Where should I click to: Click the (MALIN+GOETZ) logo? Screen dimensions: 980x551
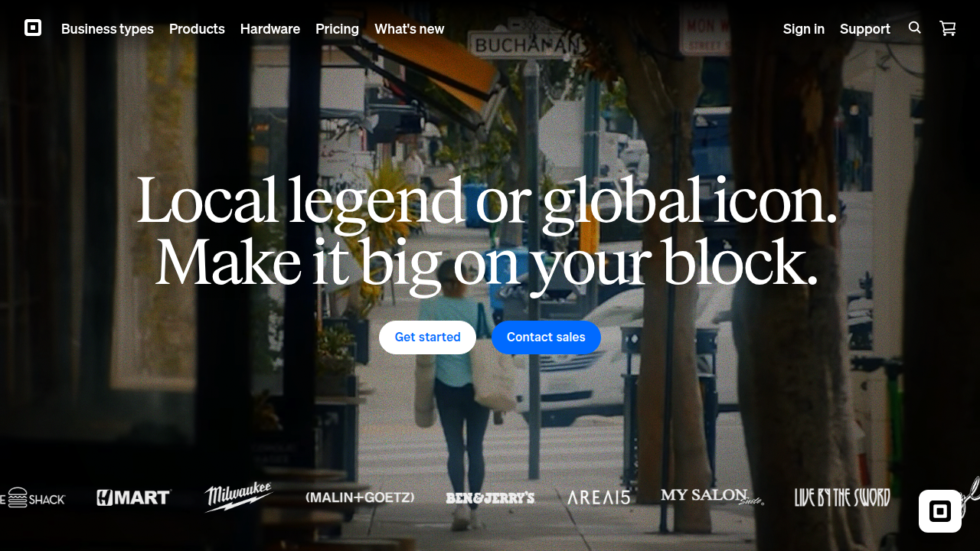(x=360, y=497)
